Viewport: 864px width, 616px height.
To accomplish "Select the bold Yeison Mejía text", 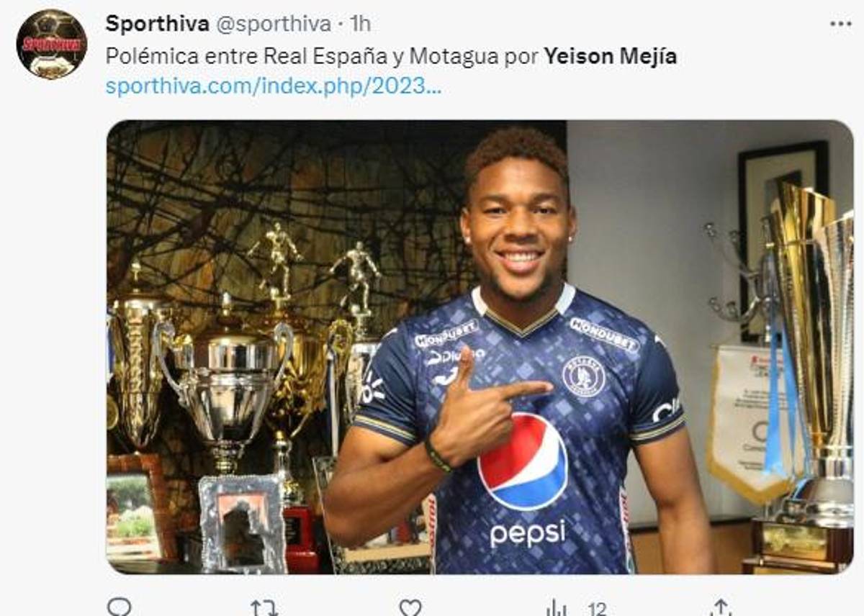I will coord(610,57).
